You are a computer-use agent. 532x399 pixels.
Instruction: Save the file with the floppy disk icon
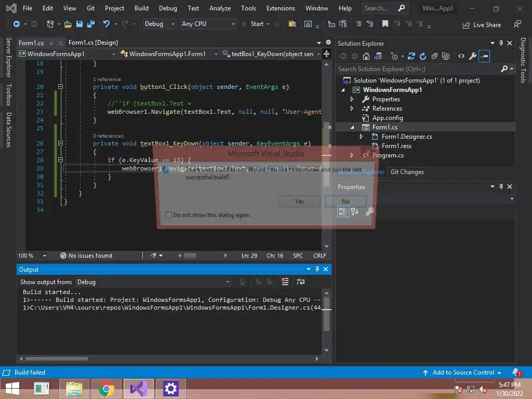coord(79,24)
